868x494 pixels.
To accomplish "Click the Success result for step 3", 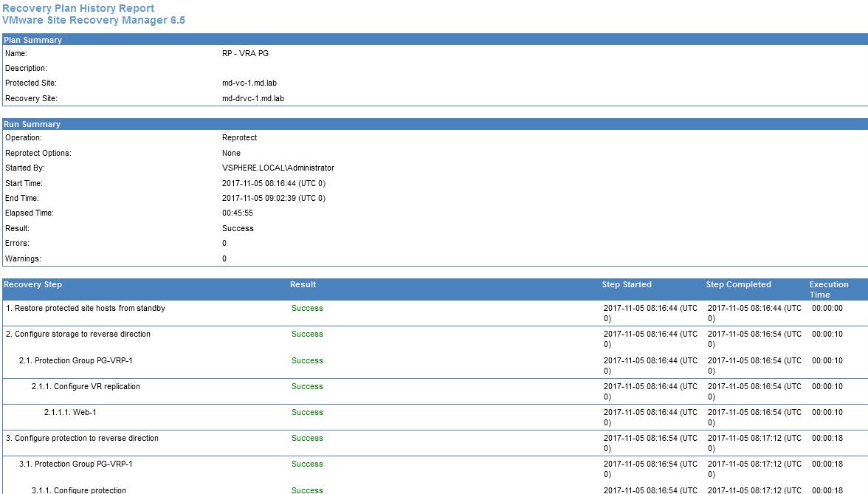I will 307,439.
